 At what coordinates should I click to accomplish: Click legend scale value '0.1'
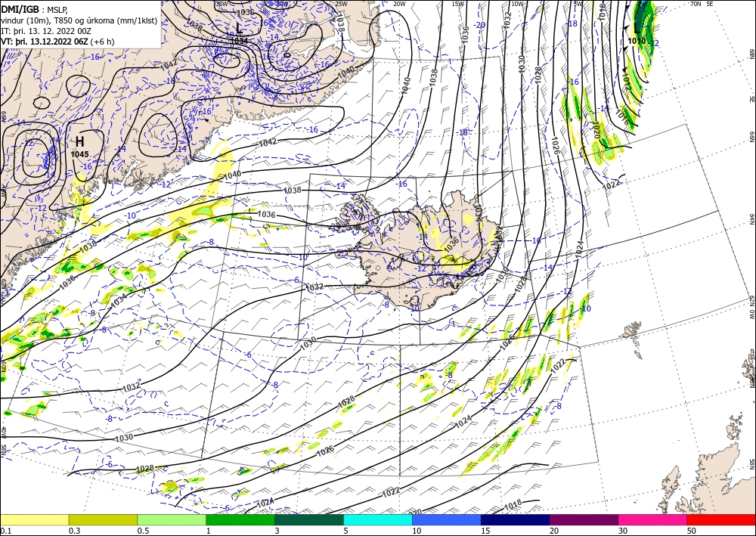tap(5, 531)
